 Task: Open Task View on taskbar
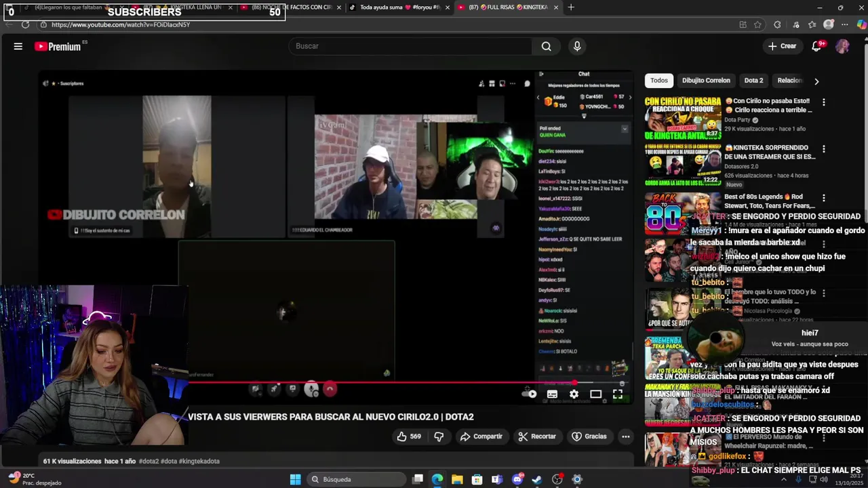(x=418, y=479)
